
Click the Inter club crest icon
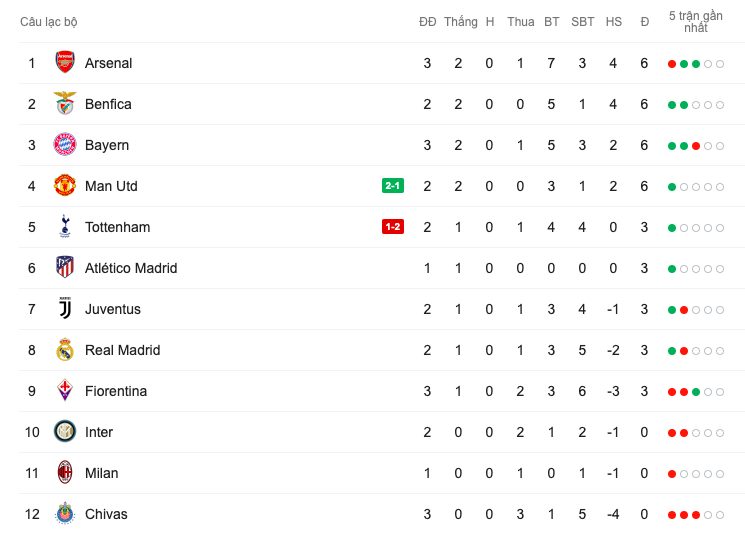pos(65,432)
